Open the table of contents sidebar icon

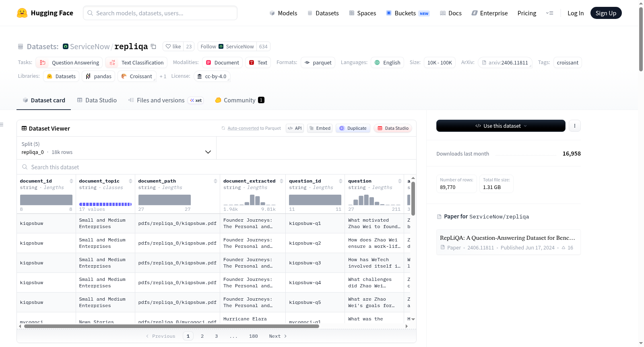tap(2, 125)
